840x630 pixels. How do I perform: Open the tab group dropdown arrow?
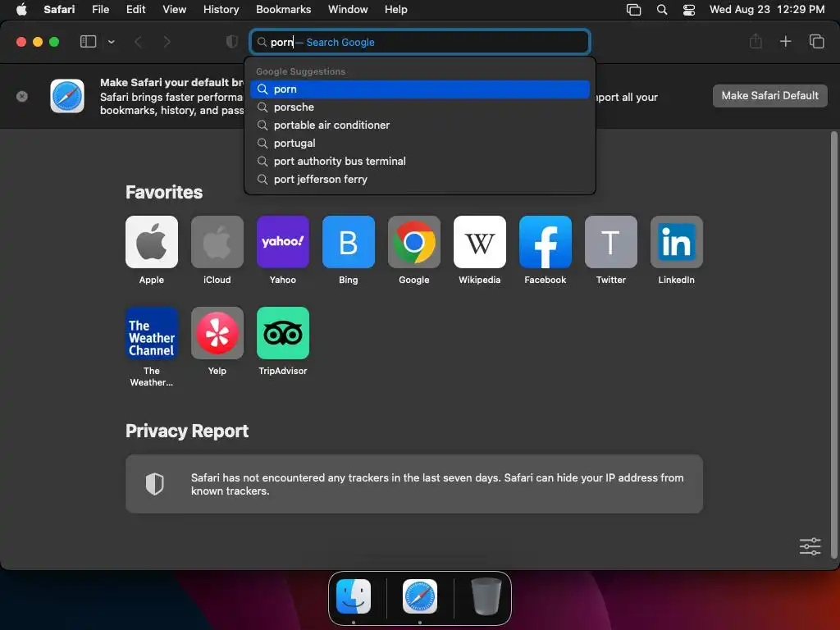point(111,42)
